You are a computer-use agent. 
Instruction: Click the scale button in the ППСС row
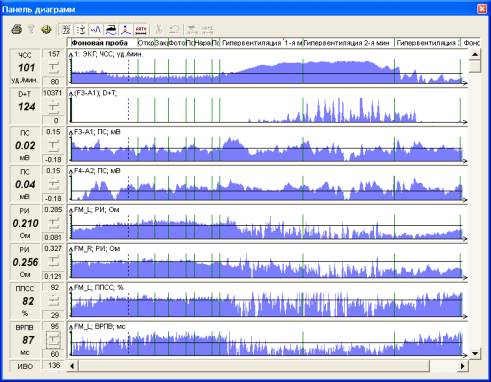pyautogui.click(x=54, y=301)
